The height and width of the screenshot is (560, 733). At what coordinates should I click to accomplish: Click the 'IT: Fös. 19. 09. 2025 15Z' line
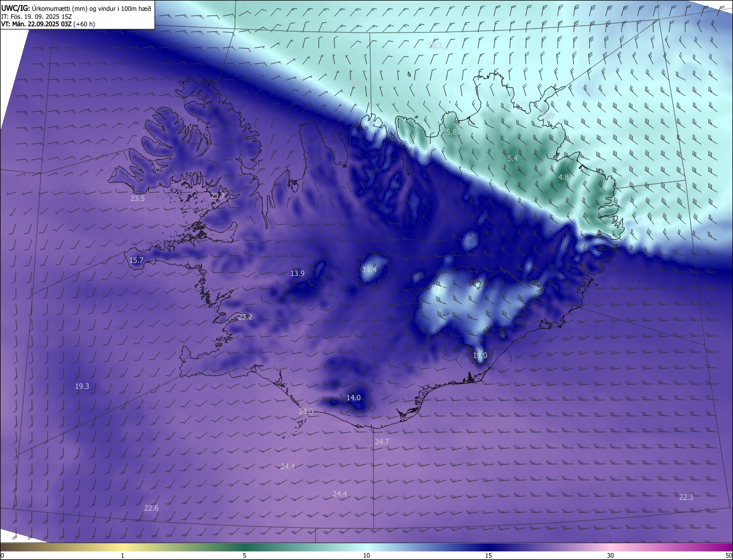[x=37, y=16]
